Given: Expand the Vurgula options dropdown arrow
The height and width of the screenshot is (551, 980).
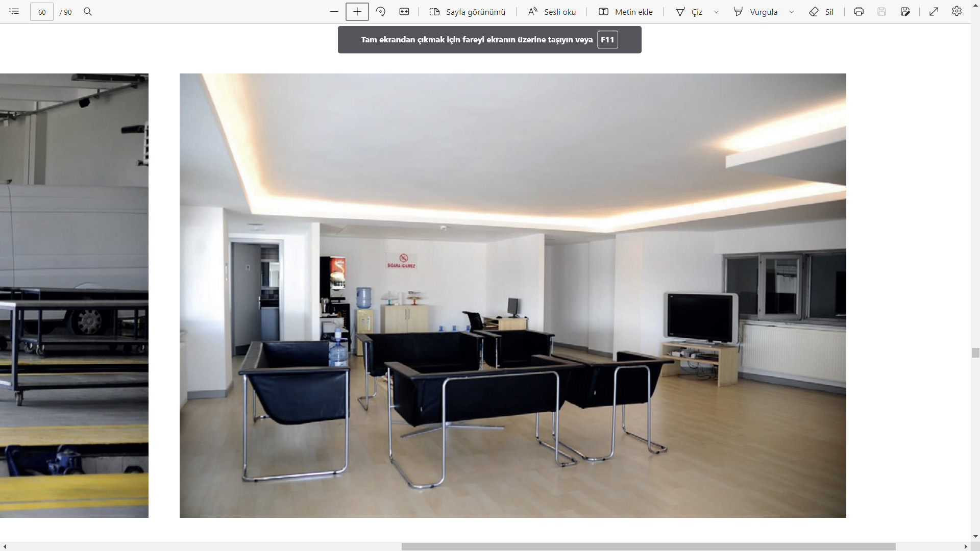Looking at the screenshot, I should pyautogui.click(x=792, y=12).
